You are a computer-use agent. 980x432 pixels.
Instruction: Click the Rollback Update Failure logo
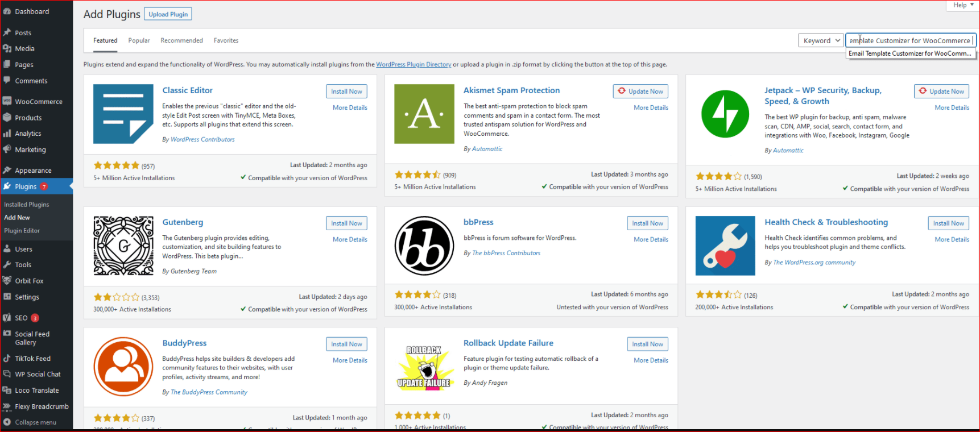424,367
